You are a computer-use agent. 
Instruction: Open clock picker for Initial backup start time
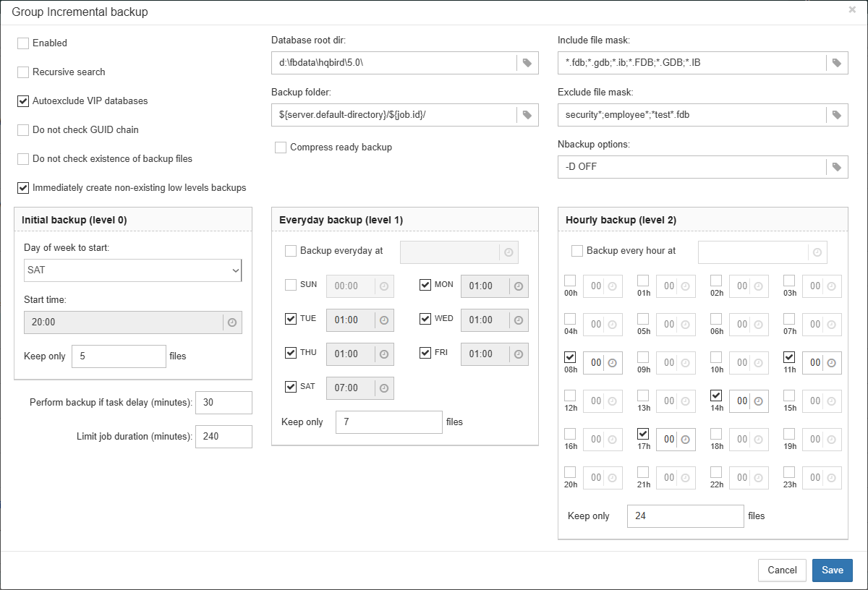tap(232, 322)
